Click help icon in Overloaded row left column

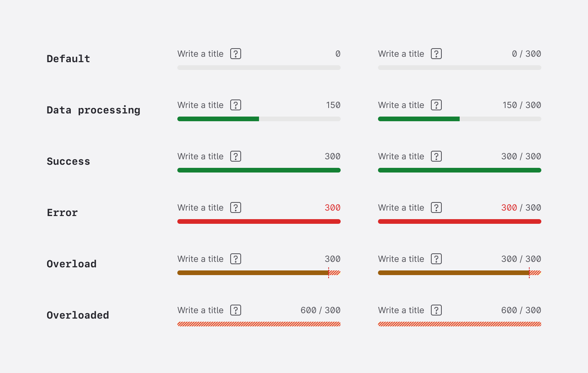coord(236,310)
